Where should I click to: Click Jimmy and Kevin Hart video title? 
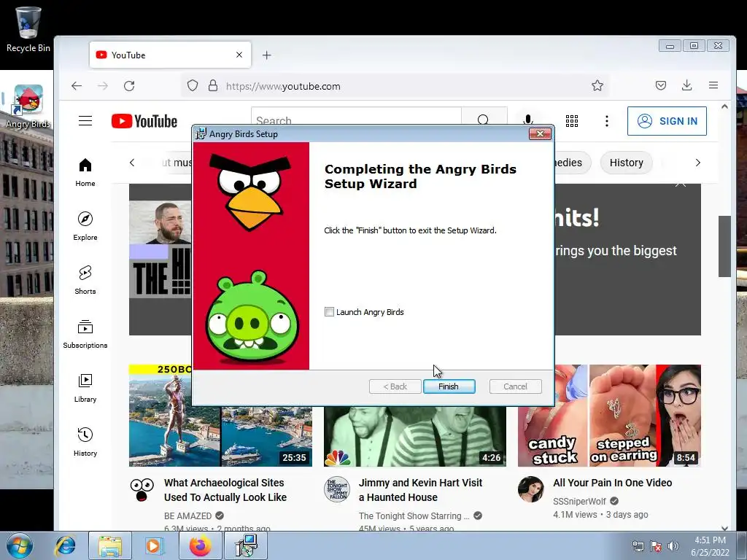coord(420,490)
